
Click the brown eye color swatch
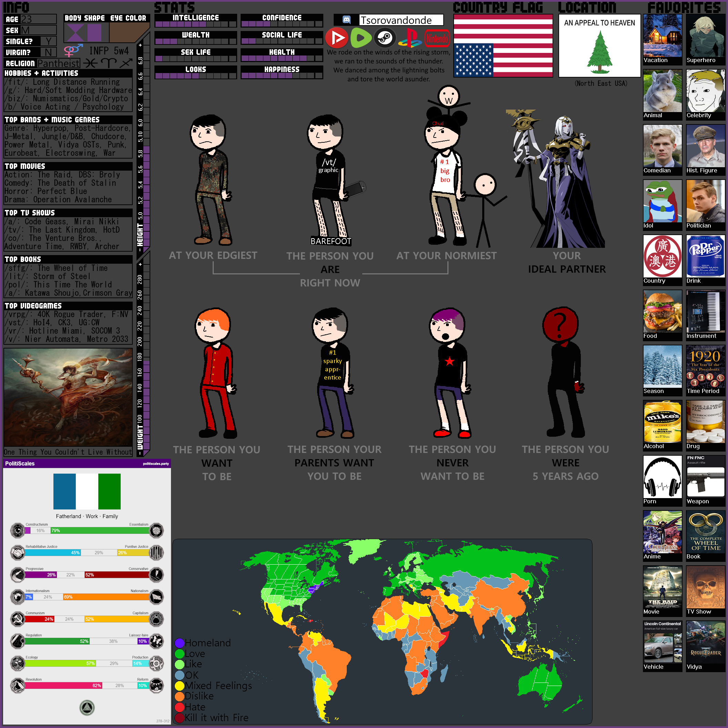129,32
